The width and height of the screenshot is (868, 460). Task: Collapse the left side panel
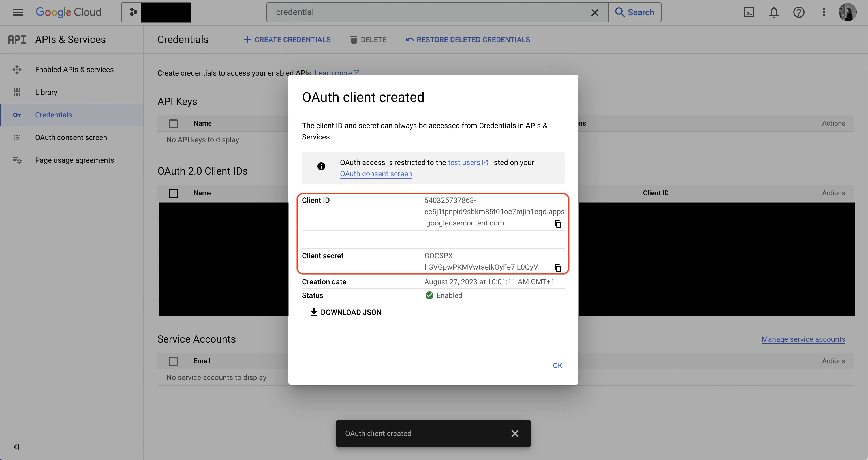coord(16,447)
